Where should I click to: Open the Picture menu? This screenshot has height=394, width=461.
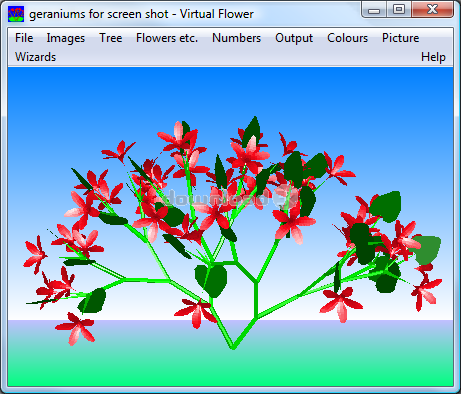(400, 38)
